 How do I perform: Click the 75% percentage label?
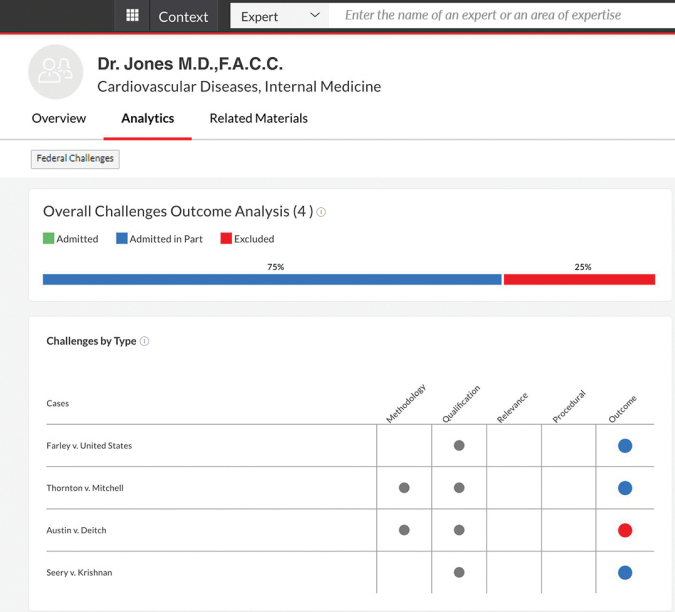[276, 267]
